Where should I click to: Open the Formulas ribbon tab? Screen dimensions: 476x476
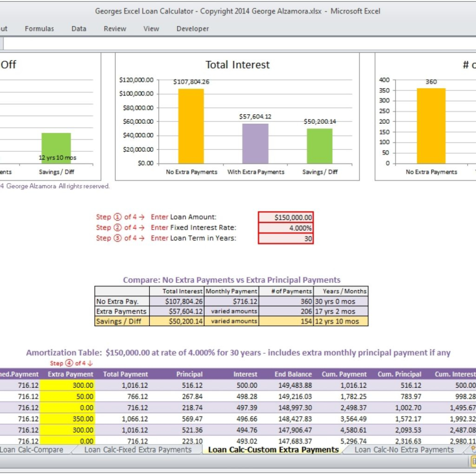pyautogui.click(x=39, y=28)
